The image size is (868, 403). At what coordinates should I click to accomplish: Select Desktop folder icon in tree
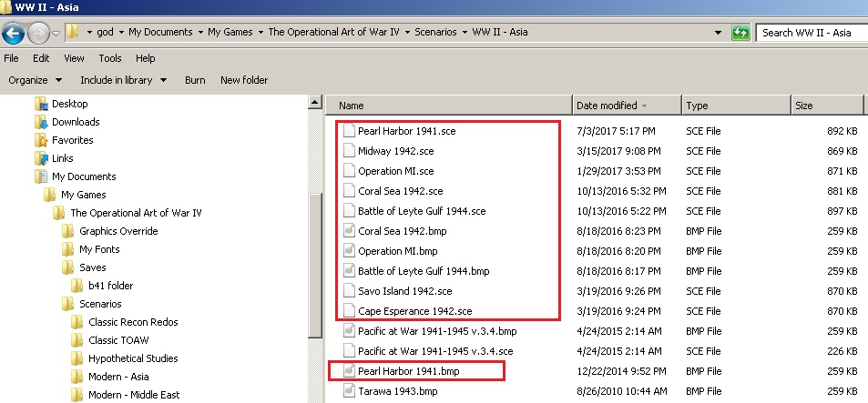[41, 104]
